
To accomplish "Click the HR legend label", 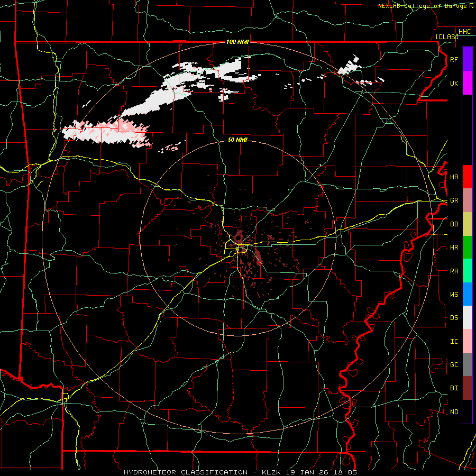I will 454,248.
